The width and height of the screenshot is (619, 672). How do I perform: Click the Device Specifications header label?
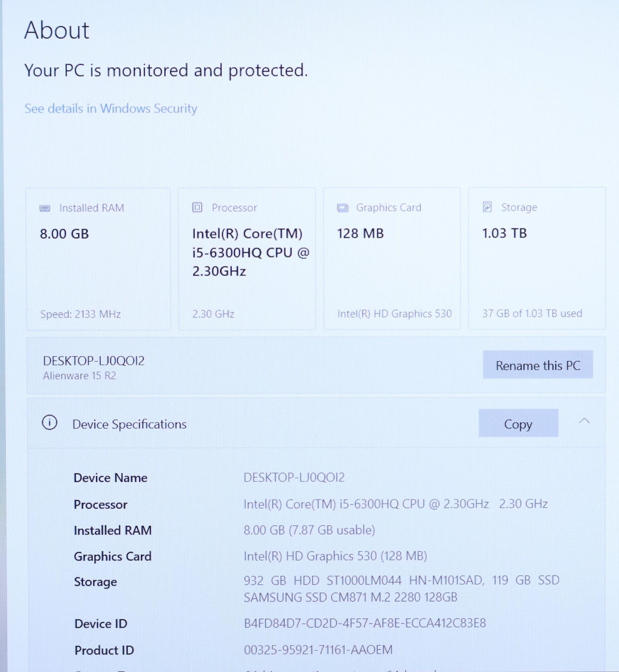click(x=129, y=424)
